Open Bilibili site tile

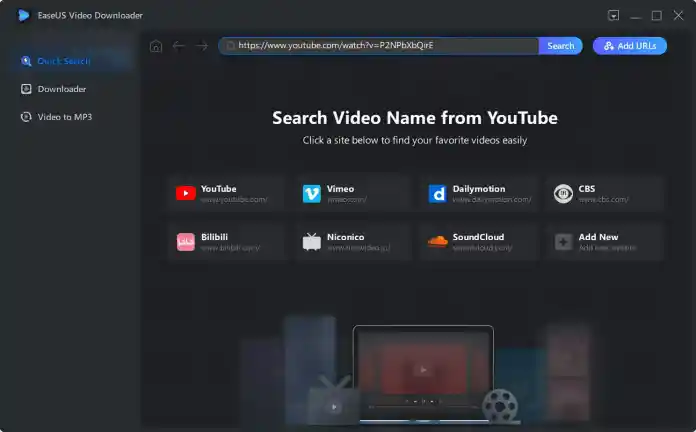tap(226, 242)
